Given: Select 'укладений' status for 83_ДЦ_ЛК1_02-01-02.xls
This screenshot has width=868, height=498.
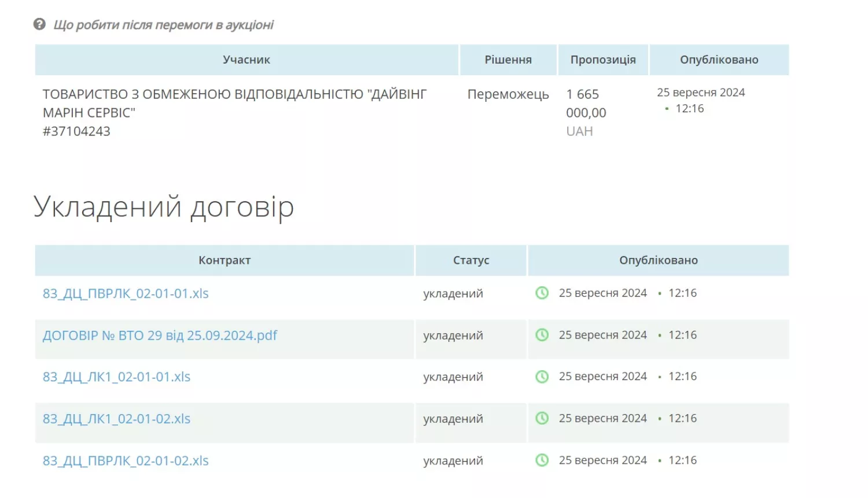Looking at the screenshot, I should 453,419.
